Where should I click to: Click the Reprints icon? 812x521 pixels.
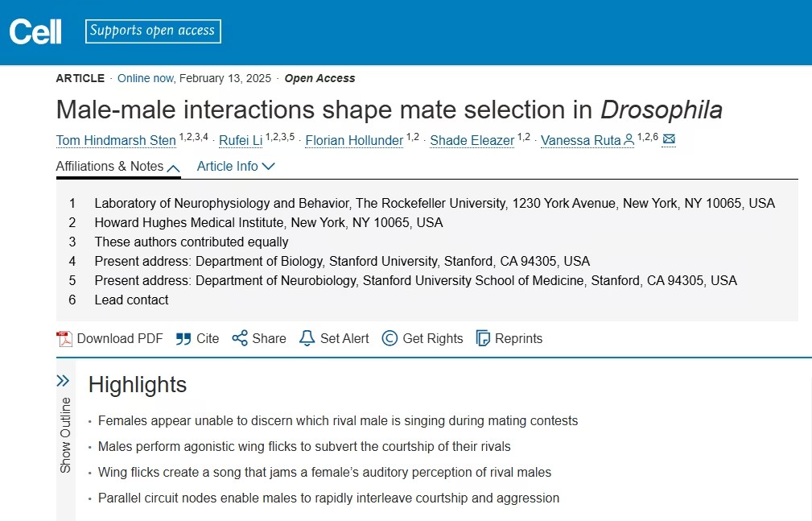[x=483, y=338]
